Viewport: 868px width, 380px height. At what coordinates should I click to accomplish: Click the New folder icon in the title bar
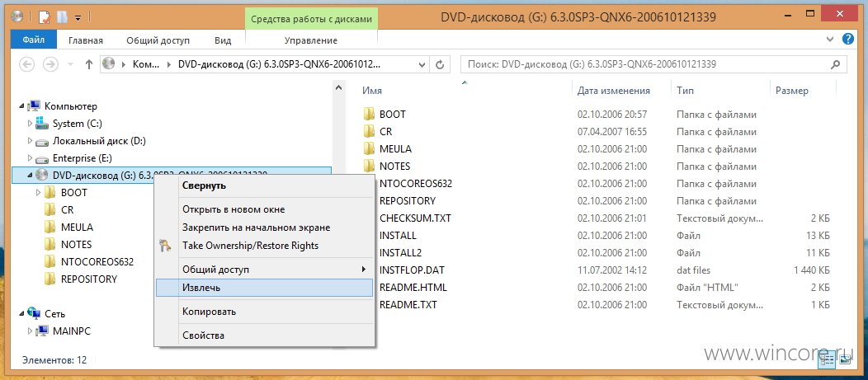[61, 17]
